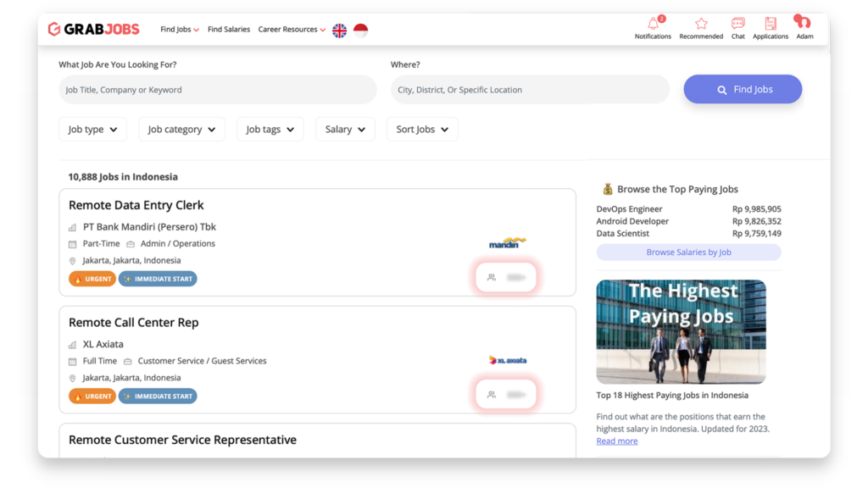Open the Job category dropdown
Viewport: 868px width, 488px height.
click(181, 129)
